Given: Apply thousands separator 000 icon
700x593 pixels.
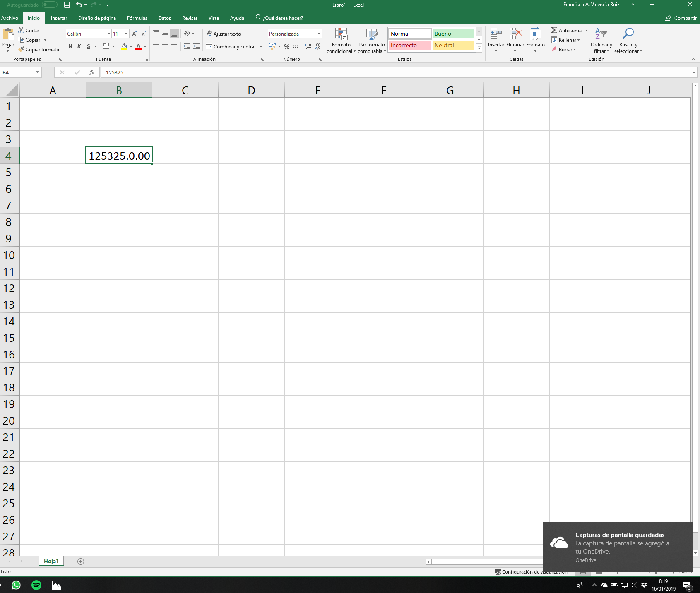Looking at the screenshot, I should pos(296,46).
